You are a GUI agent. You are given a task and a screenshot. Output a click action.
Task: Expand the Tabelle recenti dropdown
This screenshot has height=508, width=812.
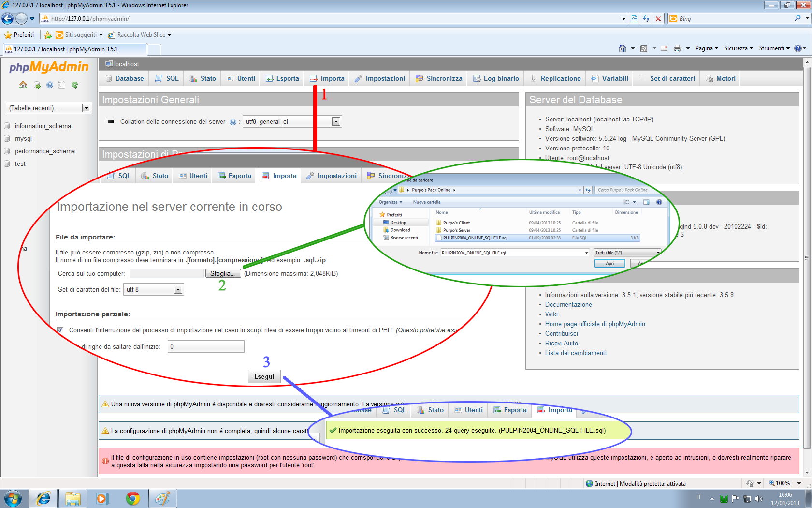click(86, 108)
